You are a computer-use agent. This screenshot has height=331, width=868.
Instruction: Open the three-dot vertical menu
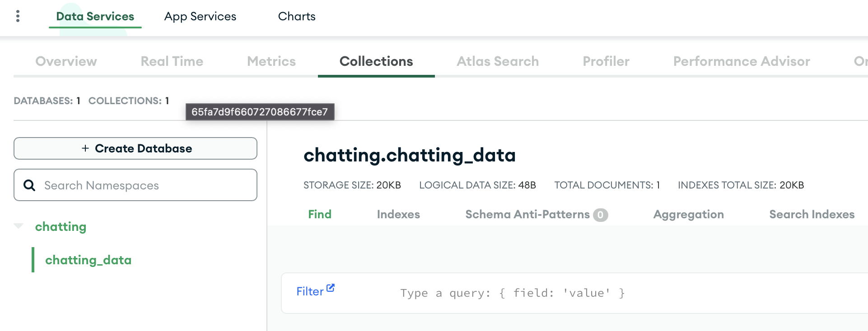click(x=18, y=16)
